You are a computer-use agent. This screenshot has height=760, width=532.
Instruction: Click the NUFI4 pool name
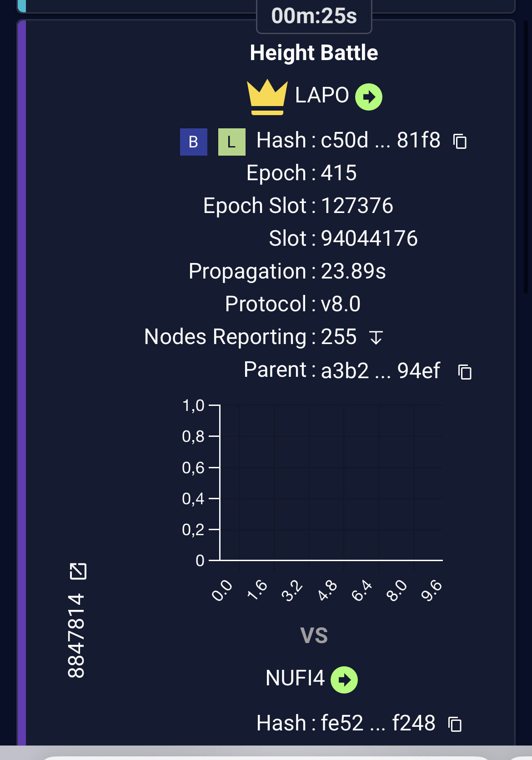(295, 678)
